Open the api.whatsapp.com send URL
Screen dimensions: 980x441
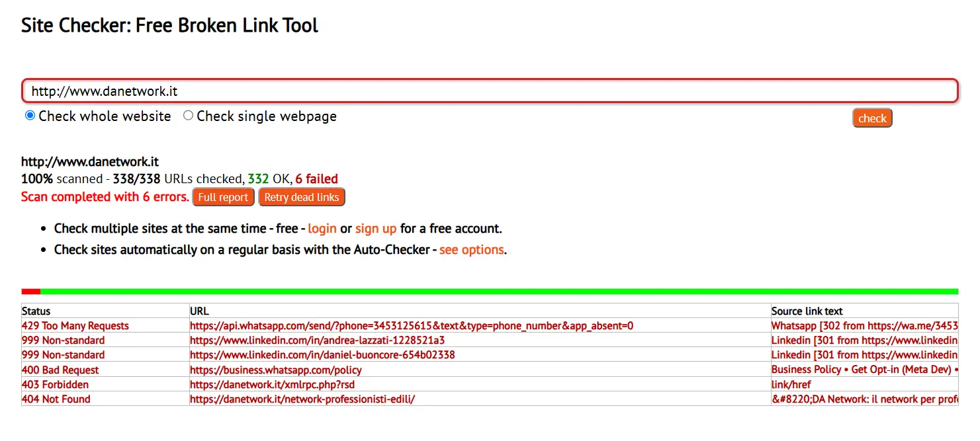pos(412,326)
